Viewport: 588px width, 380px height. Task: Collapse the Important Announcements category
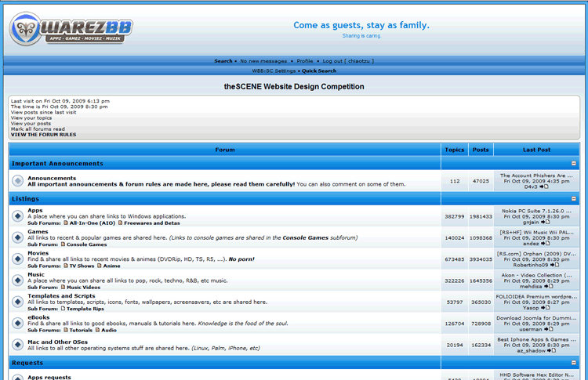(573, 164)
